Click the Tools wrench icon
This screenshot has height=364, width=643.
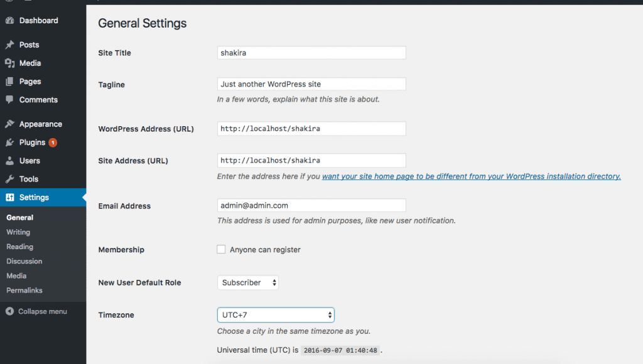pos(9,179)
